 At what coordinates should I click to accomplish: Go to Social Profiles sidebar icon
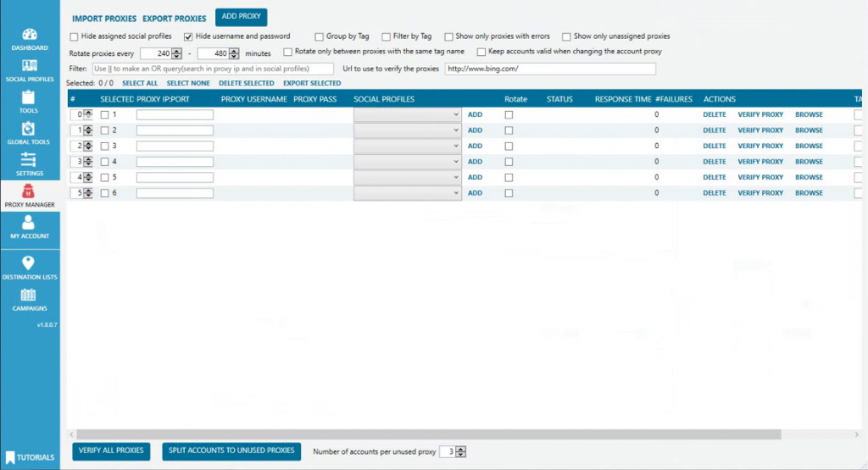[30, 66]
